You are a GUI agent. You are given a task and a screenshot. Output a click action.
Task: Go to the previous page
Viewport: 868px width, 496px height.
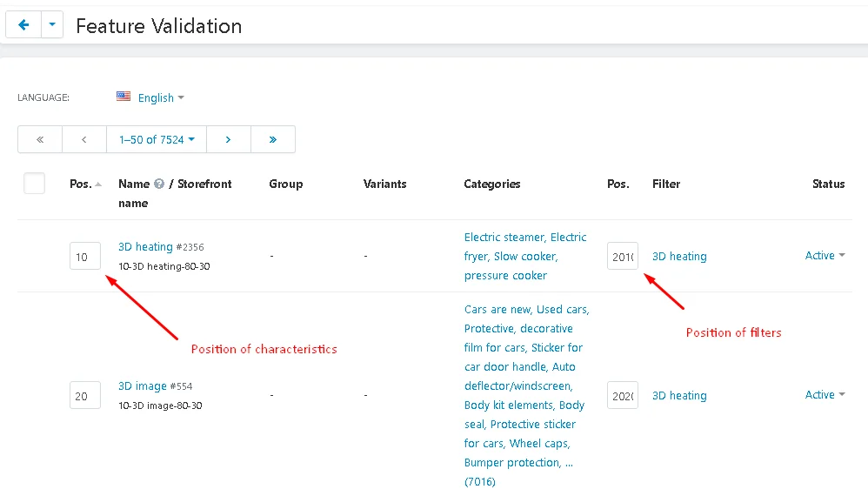[x=84, y=139]
